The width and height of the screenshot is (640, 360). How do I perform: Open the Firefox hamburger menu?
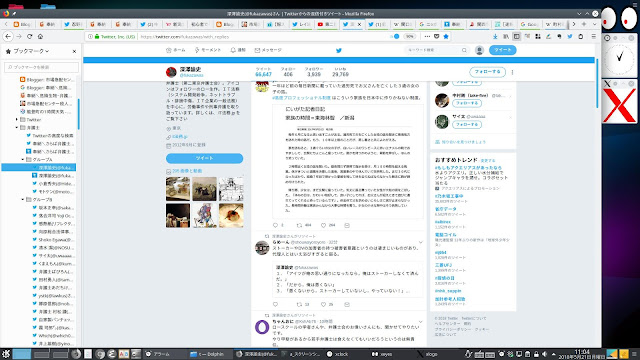click(593, 36)
